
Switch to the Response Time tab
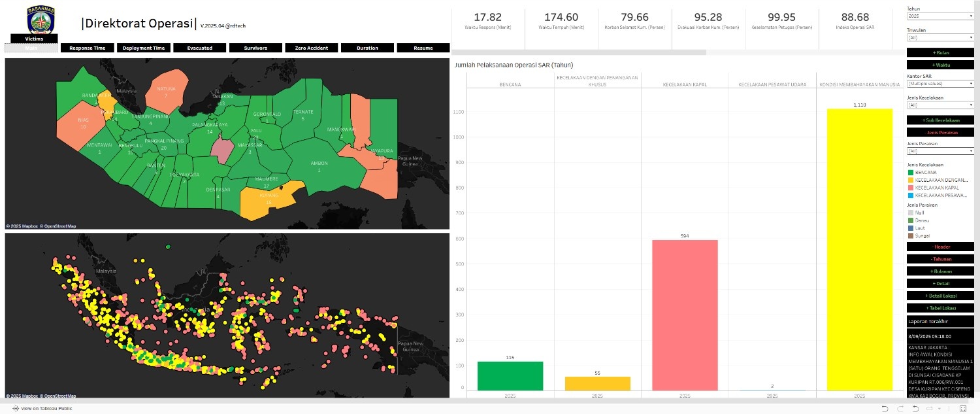(x=87, y=48)
